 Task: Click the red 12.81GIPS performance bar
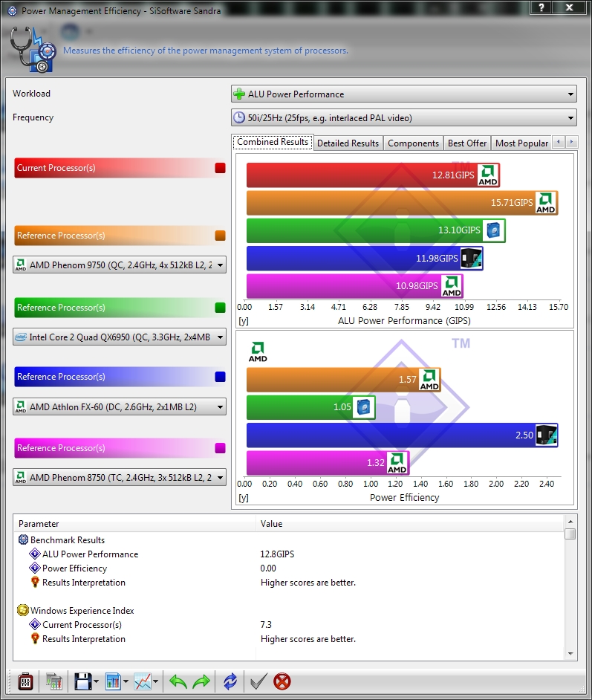tap(373, 175)
